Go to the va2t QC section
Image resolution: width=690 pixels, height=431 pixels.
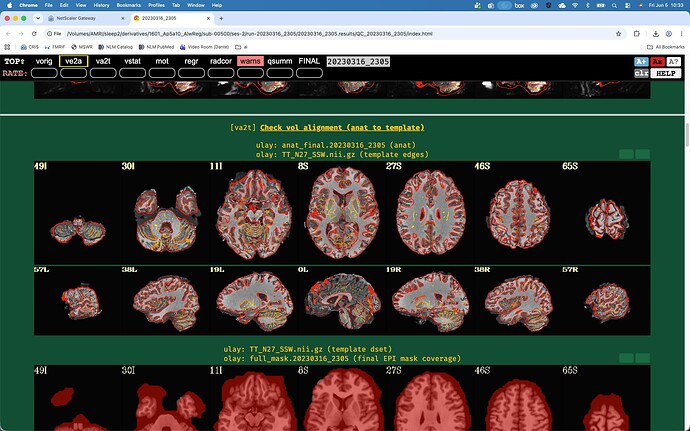(x=103, y=61)
